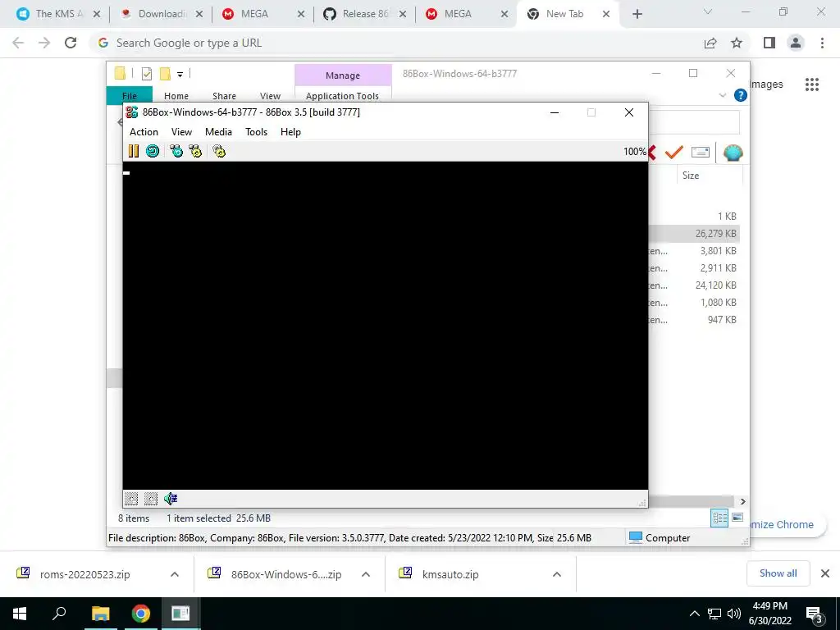Open Customize Quick Access Toolbar dropdown
840x630 pixels.
[180, 75]
